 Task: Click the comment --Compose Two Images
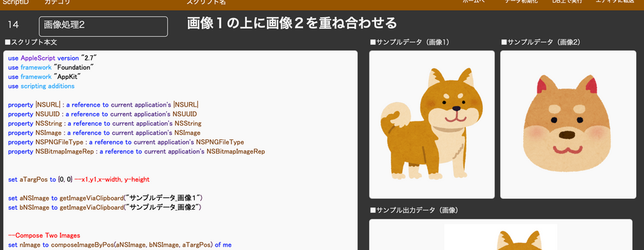point(44,236)
